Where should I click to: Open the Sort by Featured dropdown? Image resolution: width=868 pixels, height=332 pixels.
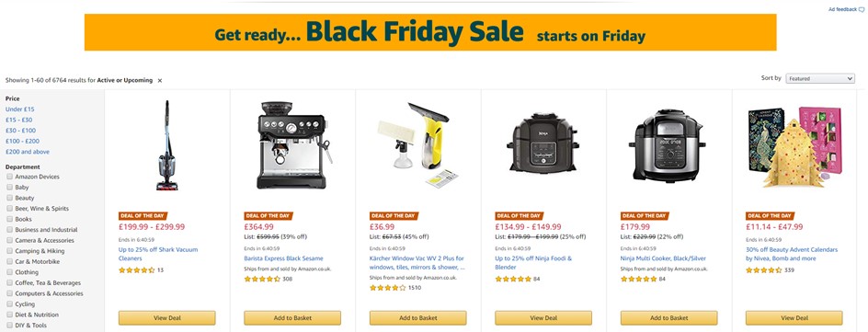[820, 78]
